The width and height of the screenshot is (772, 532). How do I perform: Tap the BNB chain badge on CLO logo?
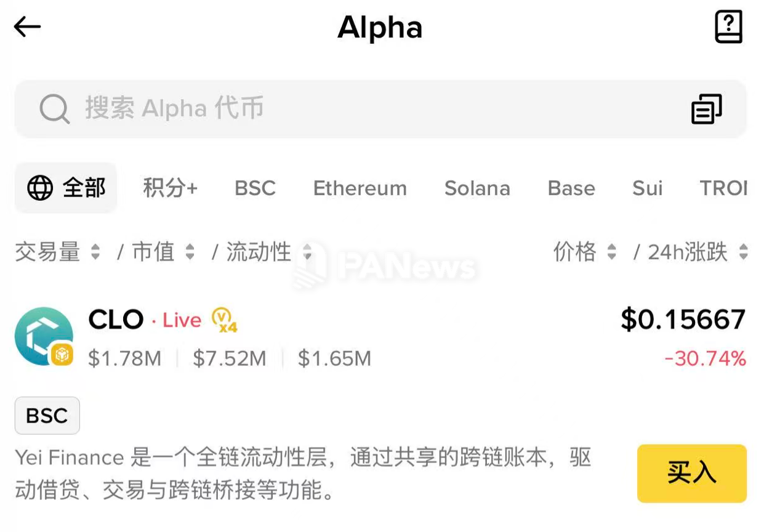62,355
